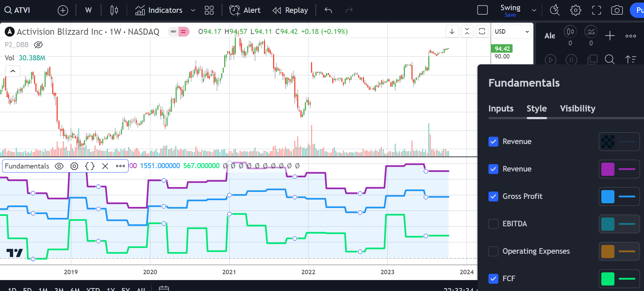Expand the Swing layout dropdown arrow
The width and height of the screenshot is (644, 291).
coord(534,10)
